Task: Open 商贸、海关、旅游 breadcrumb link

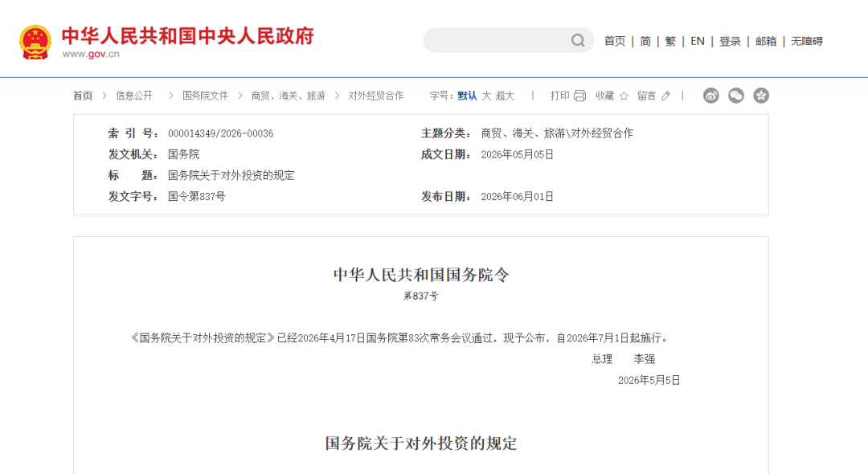Action: coord(289,96)
